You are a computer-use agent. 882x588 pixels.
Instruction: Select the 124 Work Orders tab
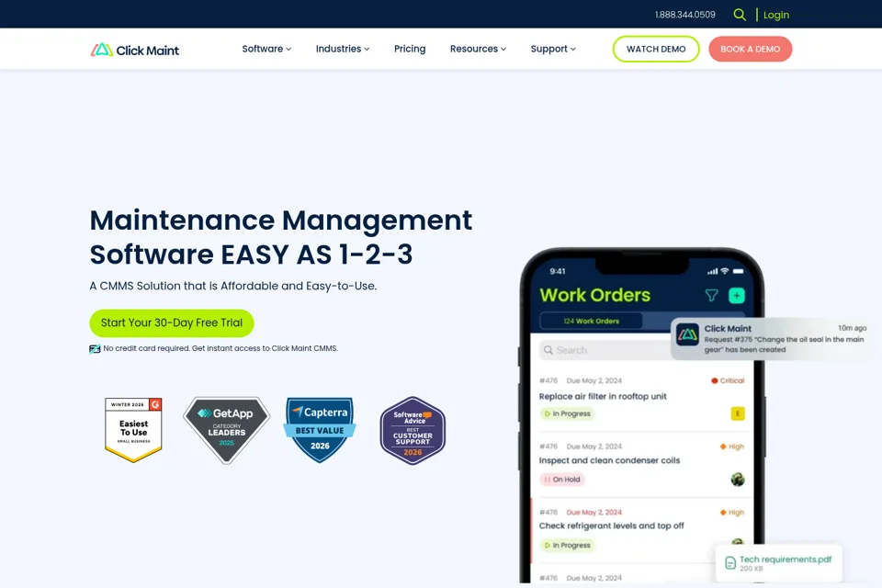(591, 321)
